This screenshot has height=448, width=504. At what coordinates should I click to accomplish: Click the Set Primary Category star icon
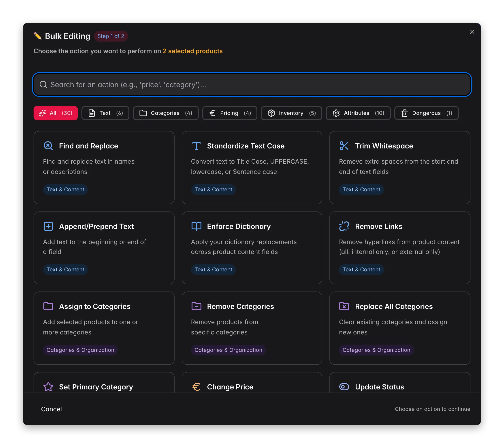[48, 387]
